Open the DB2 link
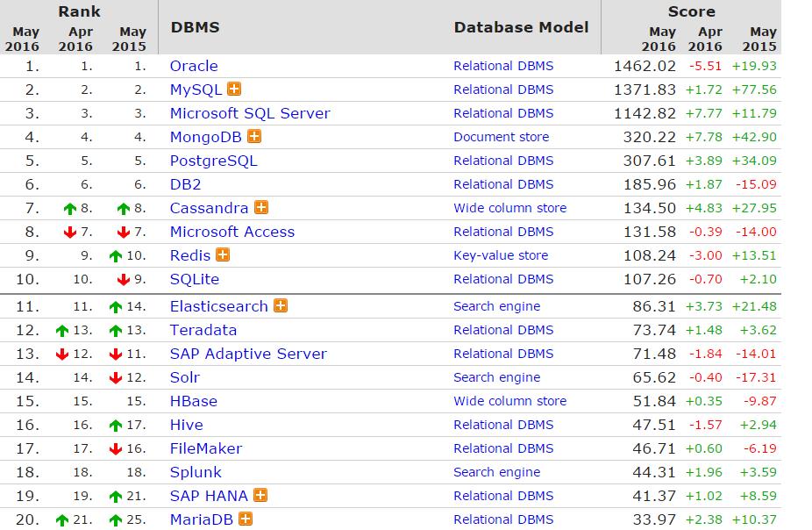 pos(185,184)
